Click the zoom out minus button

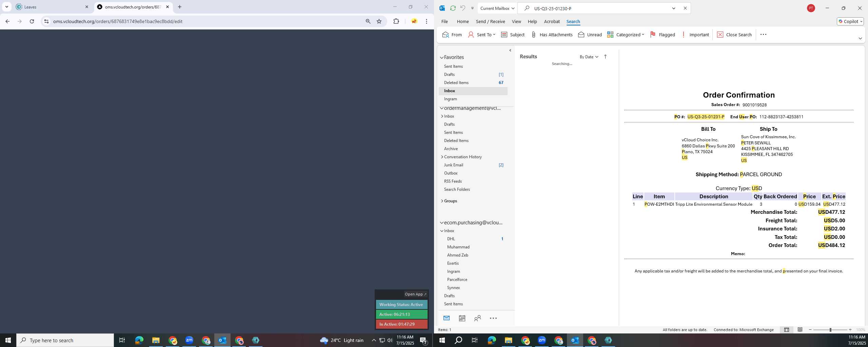(810, 330)
